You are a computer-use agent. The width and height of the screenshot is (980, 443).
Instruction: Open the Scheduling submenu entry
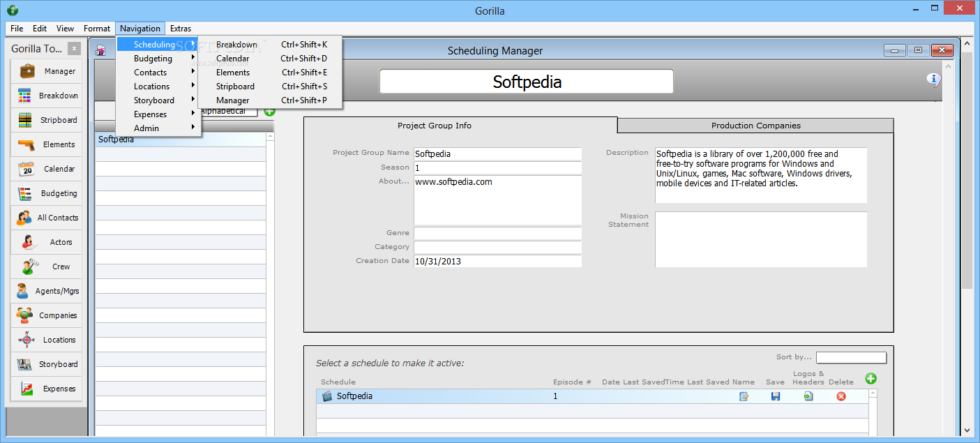coord(159,45)
